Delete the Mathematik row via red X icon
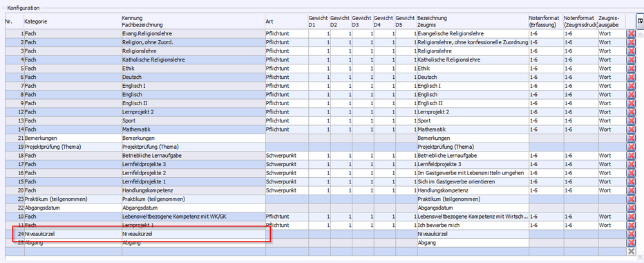The height and width of the screenshot is (263, 644). (x=631, y=129)
